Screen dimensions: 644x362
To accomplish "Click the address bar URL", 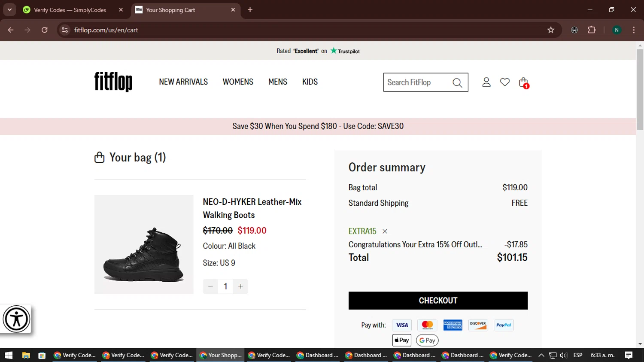I will pyautogui.click(x=106, y=30).
